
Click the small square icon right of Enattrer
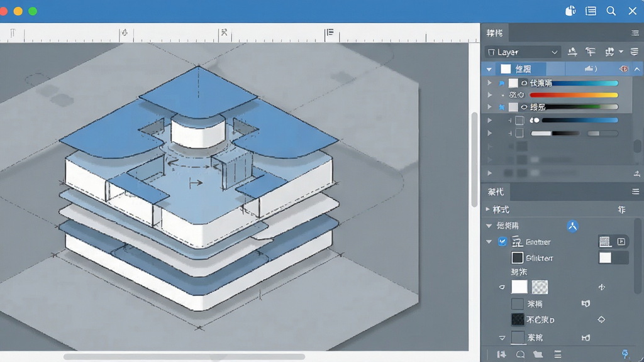[621, 242]
